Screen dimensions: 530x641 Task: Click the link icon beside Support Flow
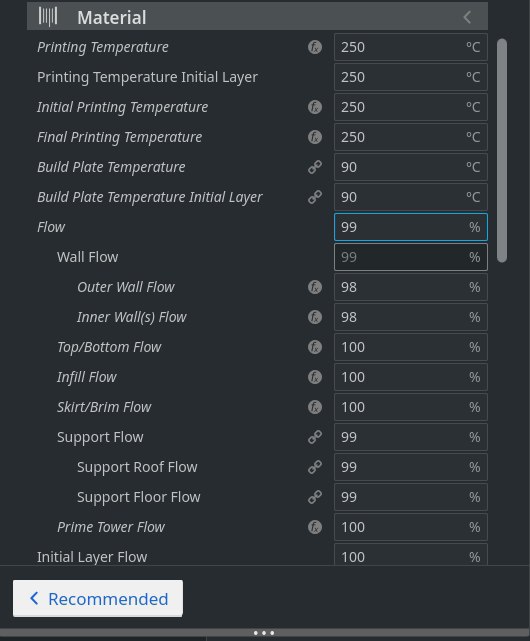[314, 437]
